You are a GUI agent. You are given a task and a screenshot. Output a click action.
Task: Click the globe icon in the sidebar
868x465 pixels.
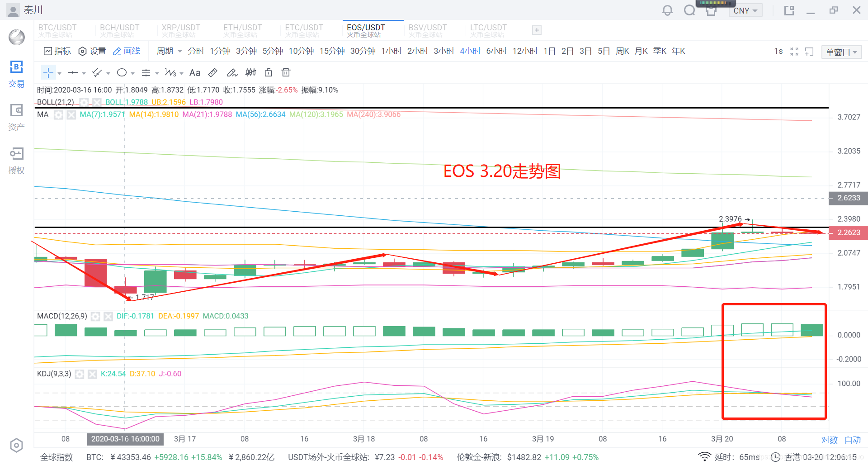coord(16,37)
